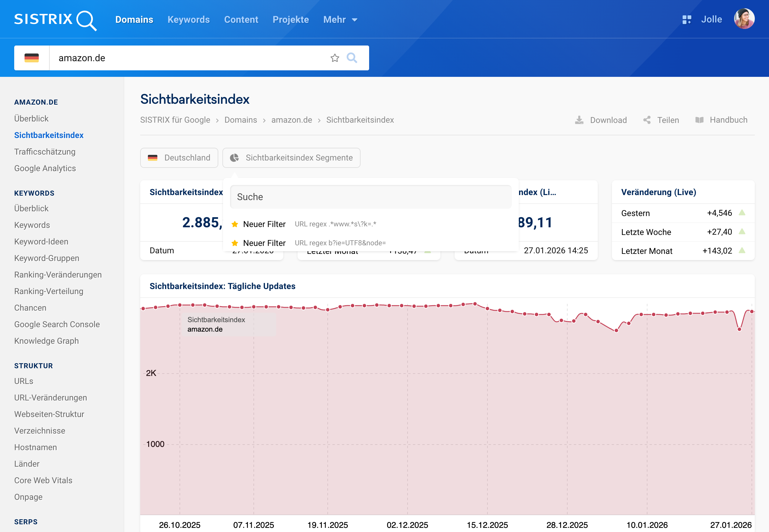Expand the Mehr navigation dropdown
This screenshot has width=769, height=532.
coord(340,20)
